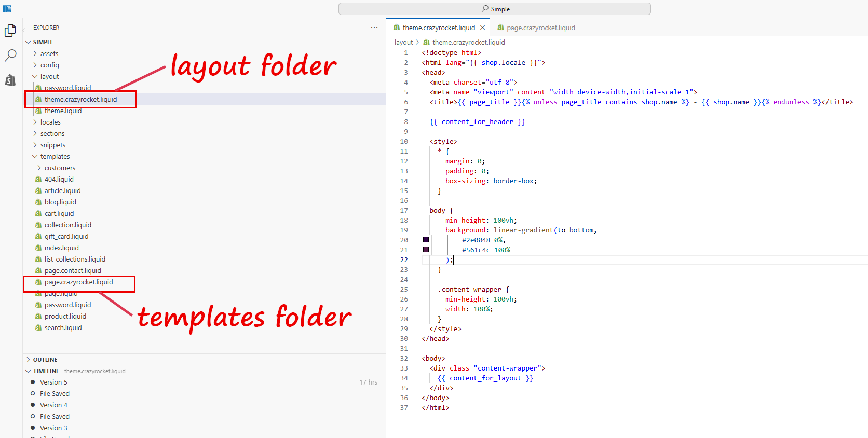Switch to page.crazyrocket.liquid tab
The image size is (868, 438).
(x=540, y=28)
